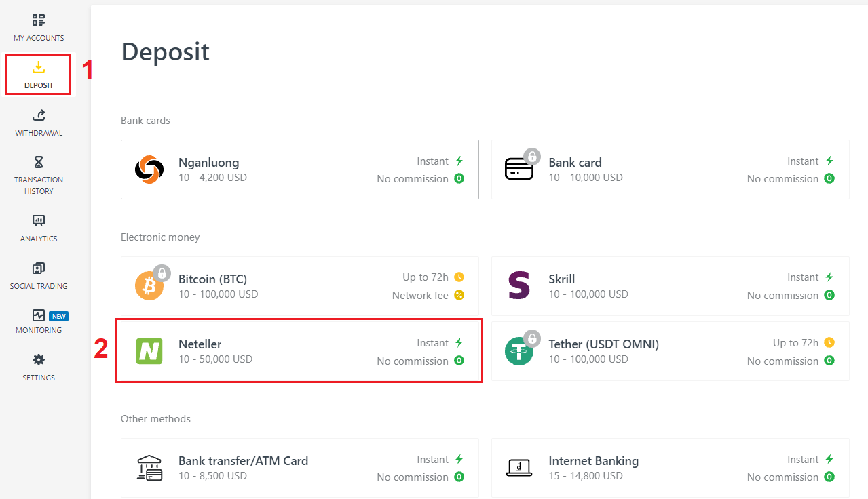Click the clock icon on Bitcoin row
This screenshot has height=499, width=868.
459,277
